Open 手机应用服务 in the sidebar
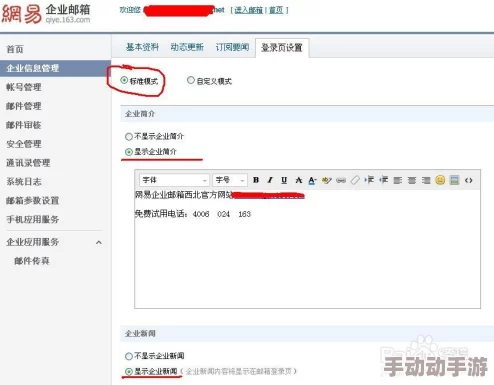 pyautogui.click(x=32, y=219)
